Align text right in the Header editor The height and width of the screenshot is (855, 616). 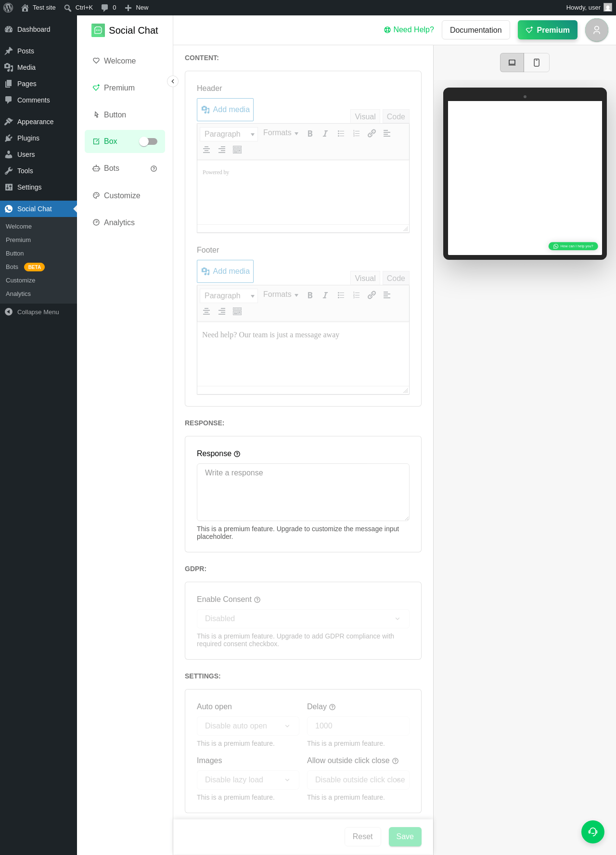pos(222,150)
